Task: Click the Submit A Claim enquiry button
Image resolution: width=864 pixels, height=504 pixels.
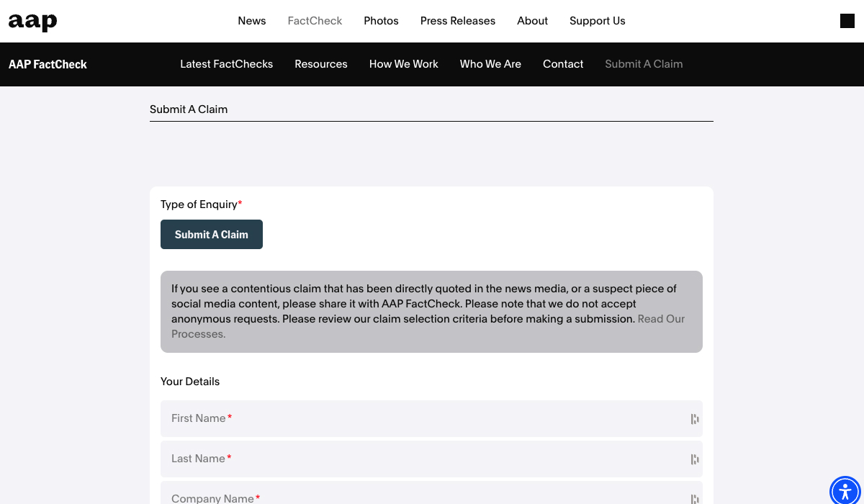Action: pos(212,235)
